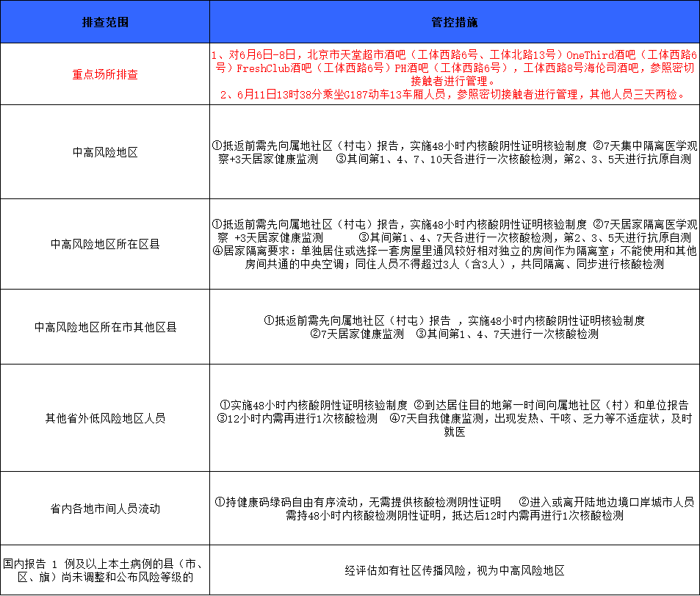Click the red text about 北京市天堂超市酒吧
This screenshot has width=700, height=596.
[455, 68]
